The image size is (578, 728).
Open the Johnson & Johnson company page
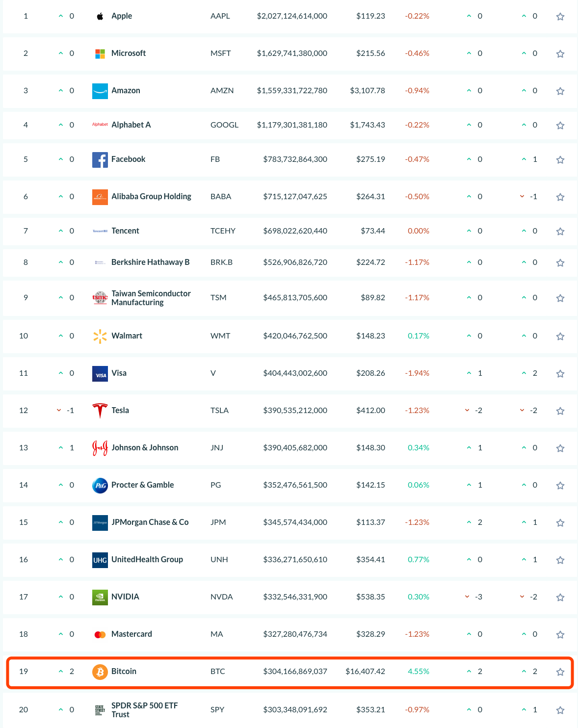click(145, 447)
